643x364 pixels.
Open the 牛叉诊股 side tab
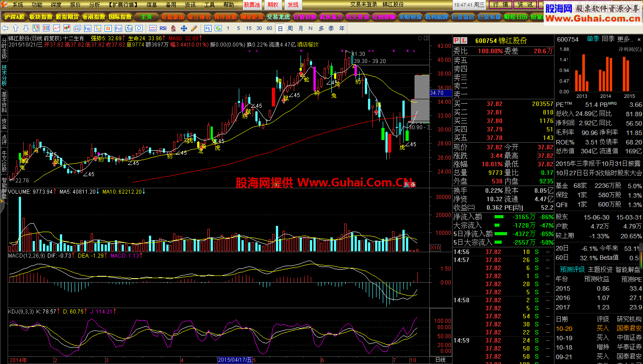pos(4,161)
